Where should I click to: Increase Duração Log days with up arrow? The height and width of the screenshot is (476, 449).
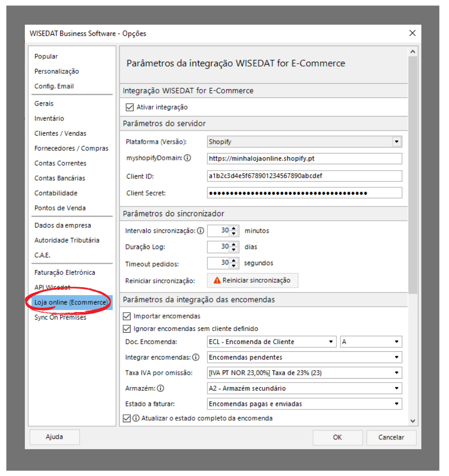coord(233,245)
